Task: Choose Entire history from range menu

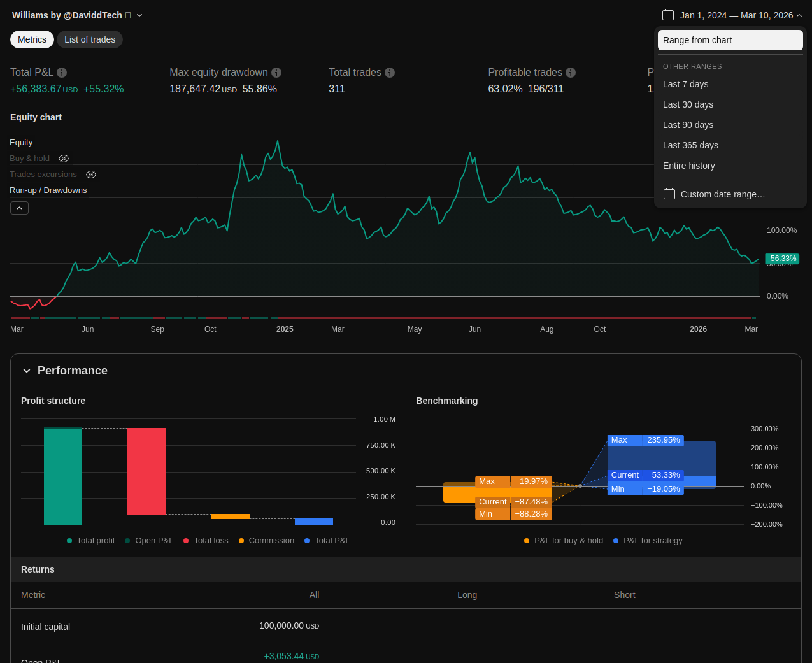Action: pos(688,166)
